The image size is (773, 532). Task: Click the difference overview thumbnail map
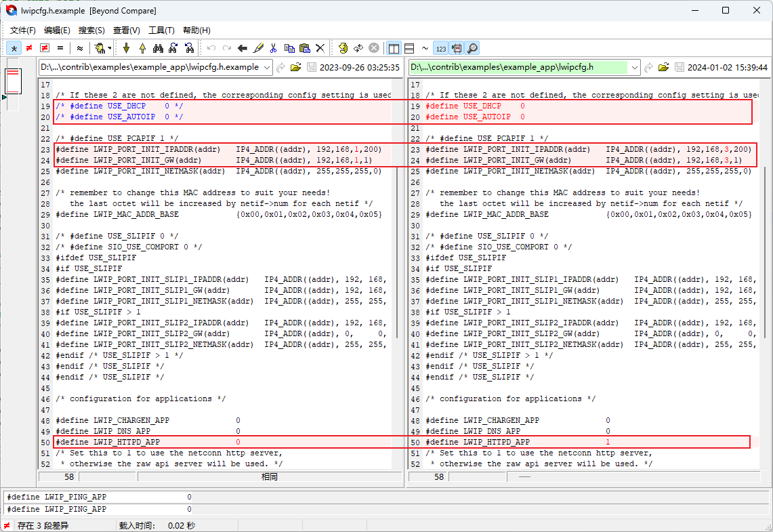14,81
